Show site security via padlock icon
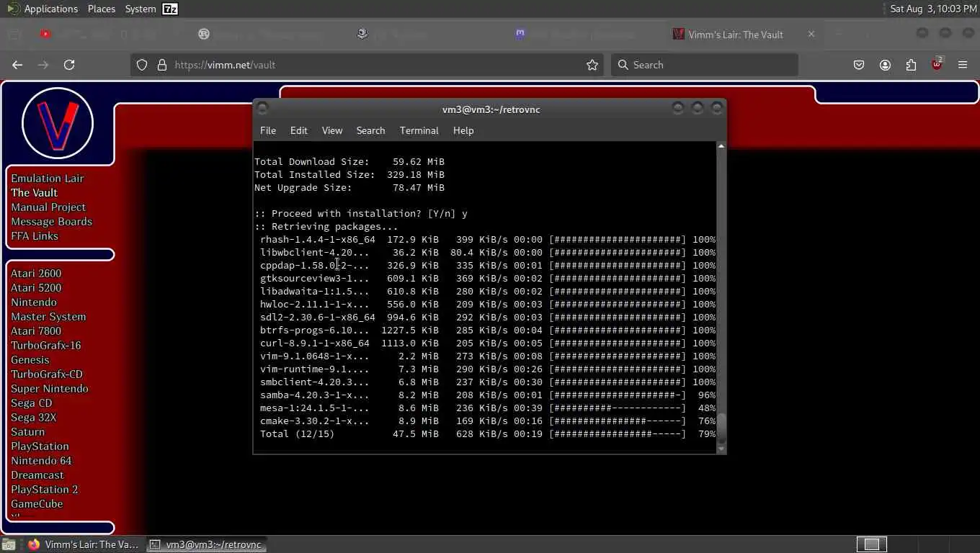This screenshot has width=980, height=553. tap(161, 65)
